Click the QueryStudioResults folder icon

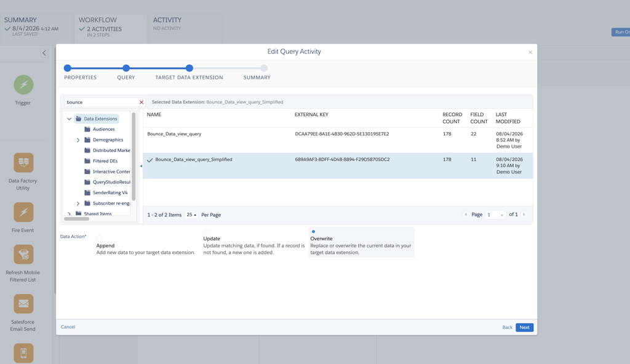point(87,182)
